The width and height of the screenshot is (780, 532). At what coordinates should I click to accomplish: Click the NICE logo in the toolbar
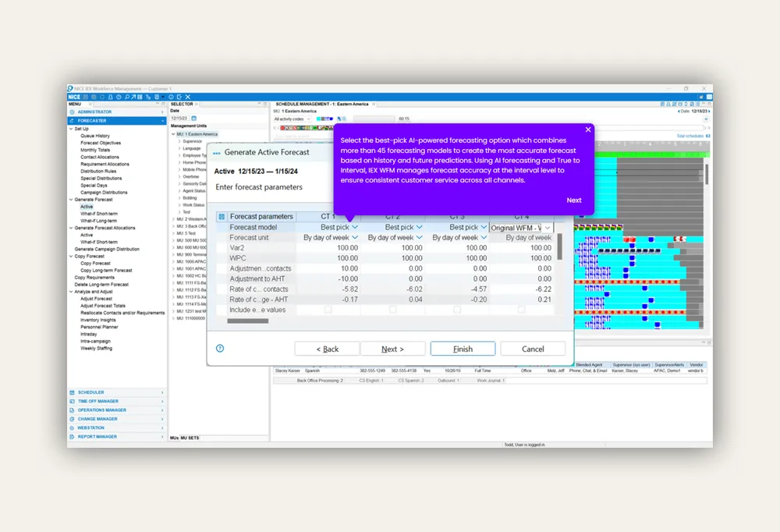(x=74, y=97)
